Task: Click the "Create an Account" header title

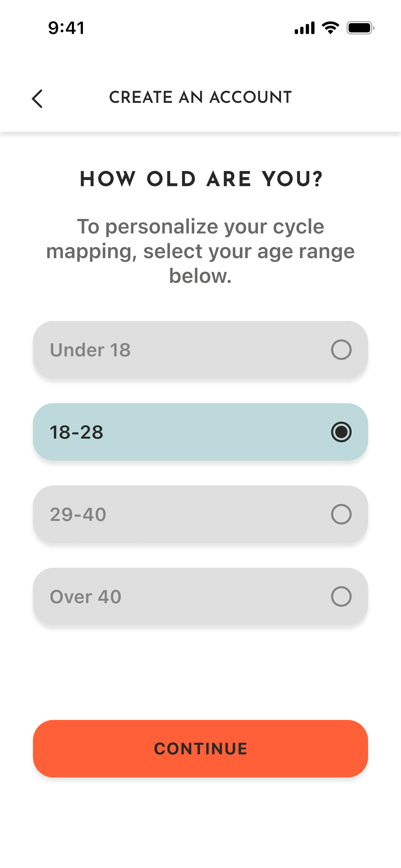Action: coord(200,97)
